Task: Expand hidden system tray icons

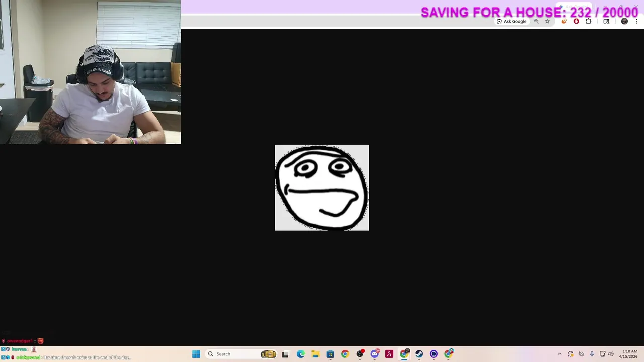Action: [559, 354]
